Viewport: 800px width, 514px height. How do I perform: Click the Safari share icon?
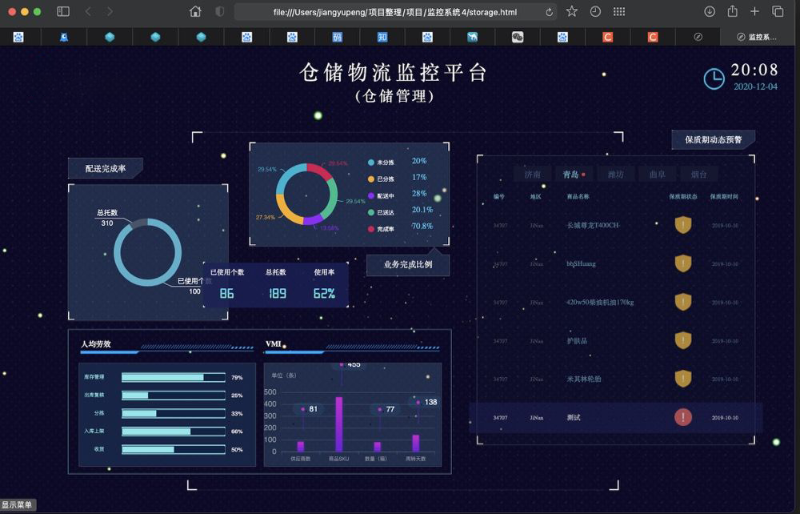pyautogui.click(x=732, y=11)
